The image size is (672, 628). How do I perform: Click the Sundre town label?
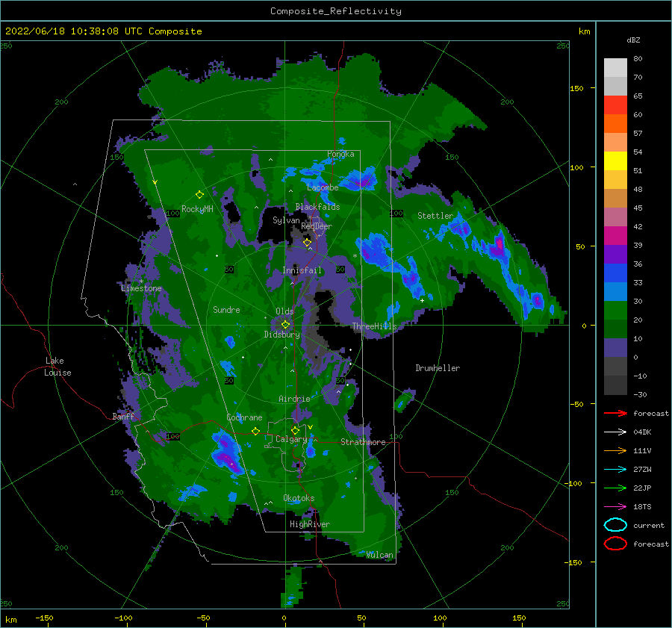coord(226,309)
